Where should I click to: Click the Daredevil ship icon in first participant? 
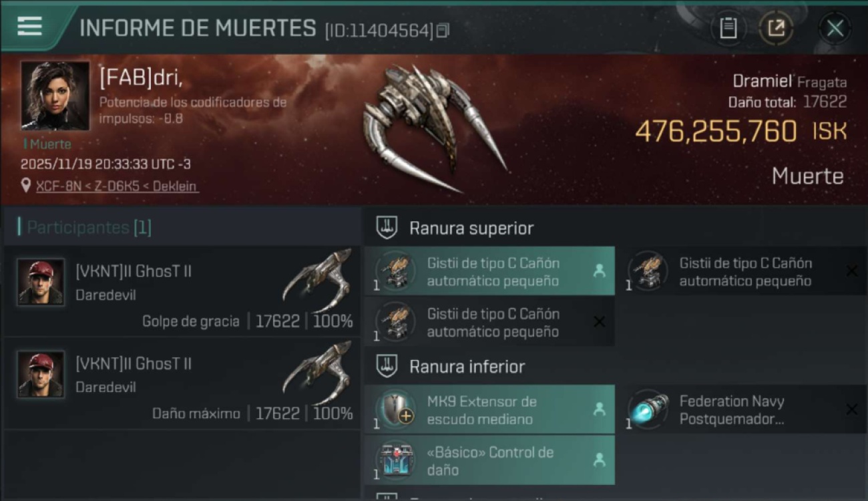[x=318, y=279]
